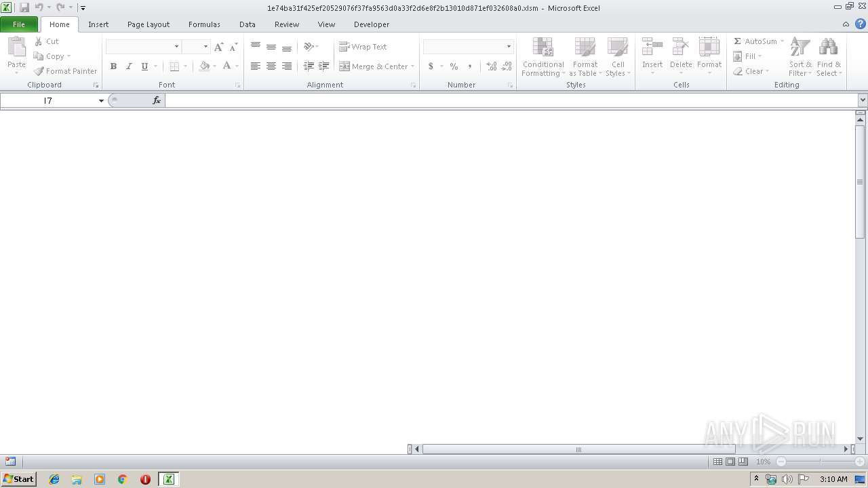Screen dimensions: 868x488
Task: Open Conditional Formatting menu
Action: point(543,57)
